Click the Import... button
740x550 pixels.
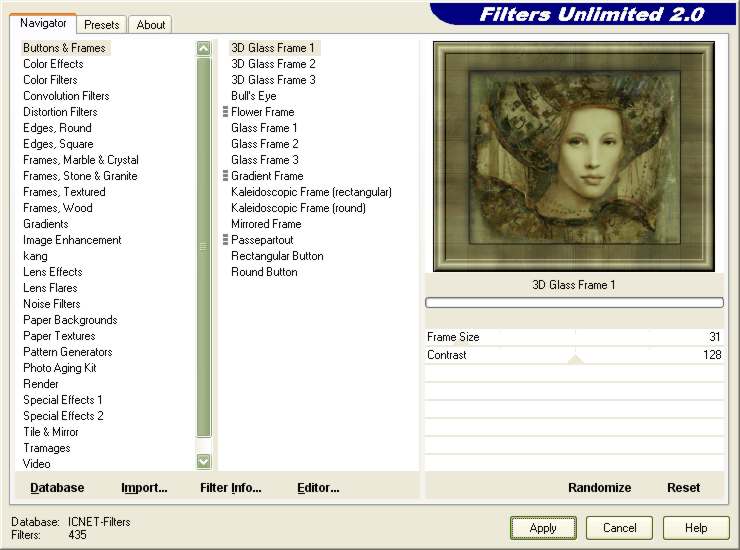click(144, 488)
